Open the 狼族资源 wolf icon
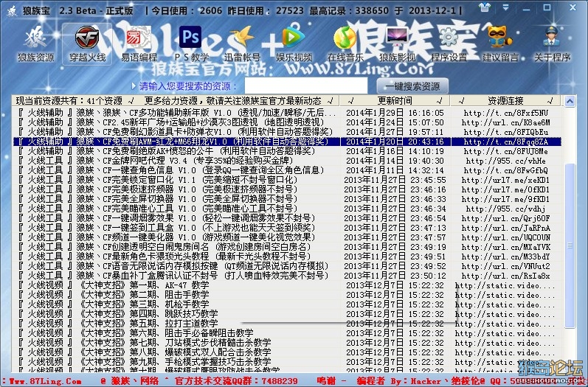The width and height of the screenshot is (588, 387). coord(36,43)
